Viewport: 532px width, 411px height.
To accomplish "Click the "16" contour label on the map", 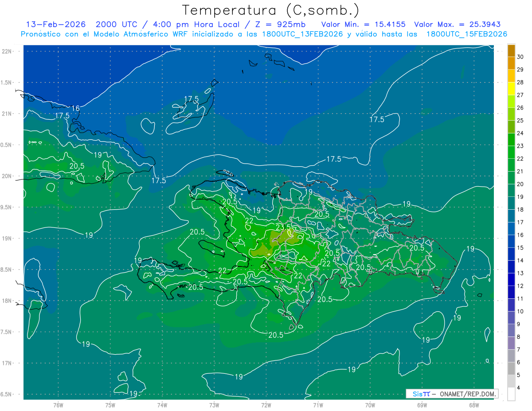I will 75,108.
